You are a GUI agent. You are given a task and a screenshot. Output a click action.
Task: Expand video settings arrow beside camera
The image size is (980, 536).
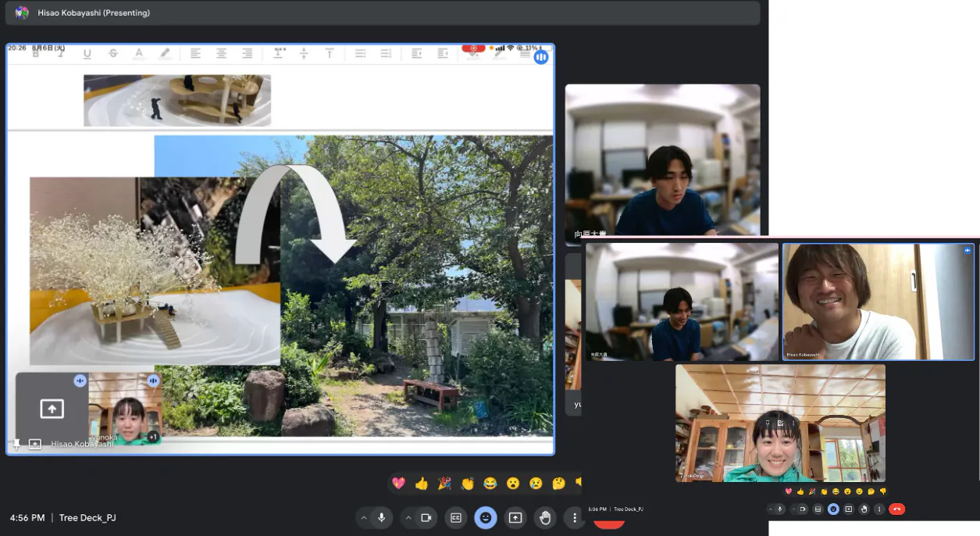[x=408, y=517]
